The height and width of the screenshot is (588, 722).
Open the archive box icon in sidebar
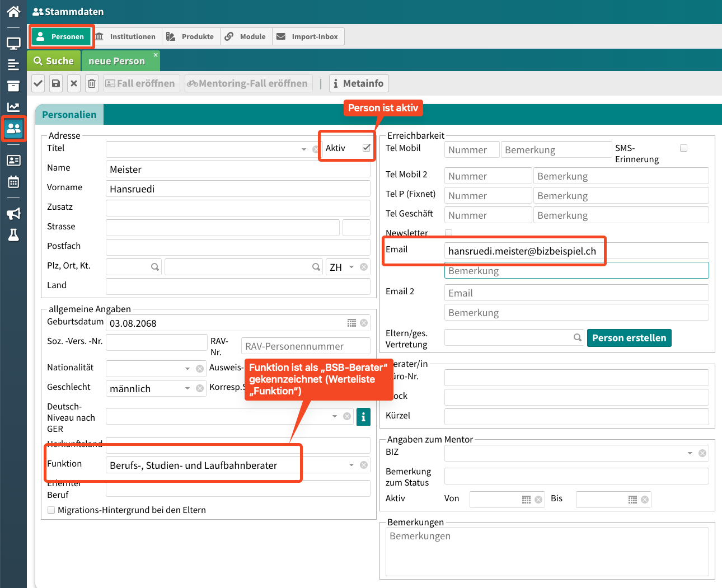[x=13, y=86]
